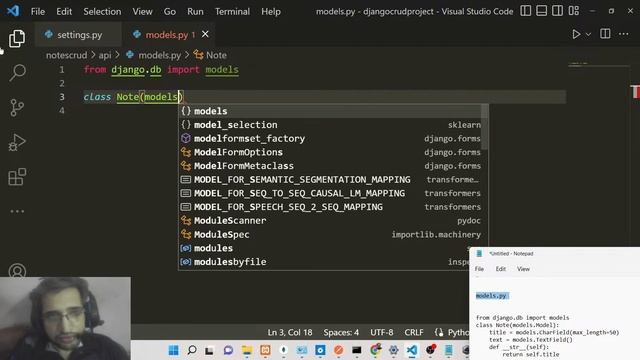The width and height of the screenshot is (640, 360).
Task: Click the suggestion list scrollbar thumb
Action: click(x=484, y=127)
